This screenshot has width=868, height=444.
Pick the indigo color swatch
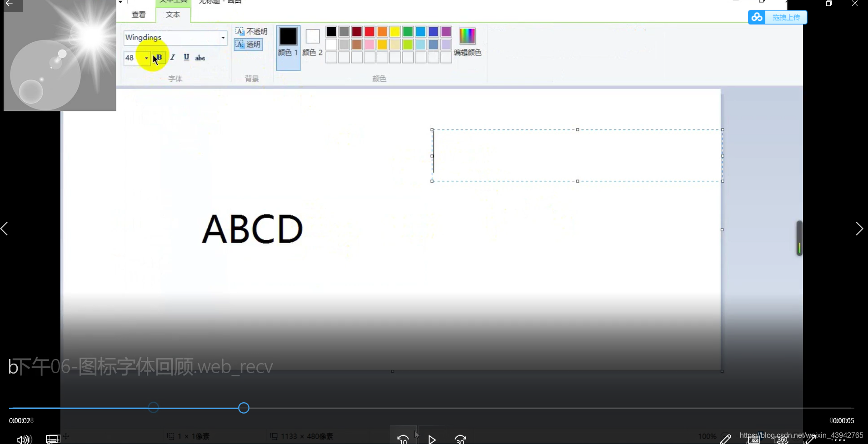(x=433, y=31)
